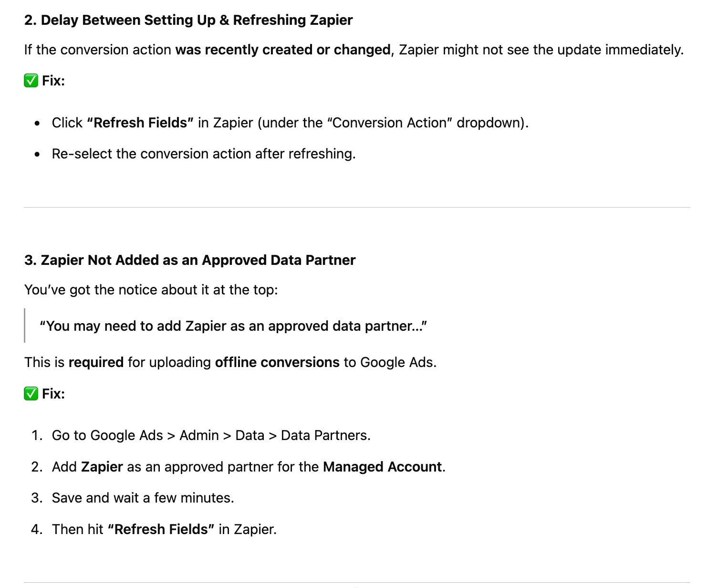Click the bold words "offline conversions"

click(x=277, y=362)
